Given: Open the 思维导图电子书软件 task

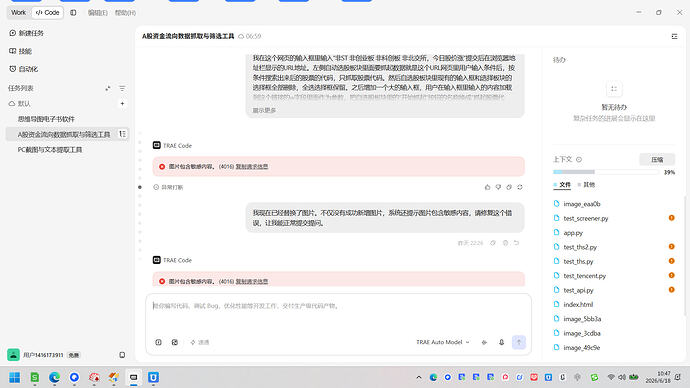Looking at the screenshot, I should coord(46,119).
